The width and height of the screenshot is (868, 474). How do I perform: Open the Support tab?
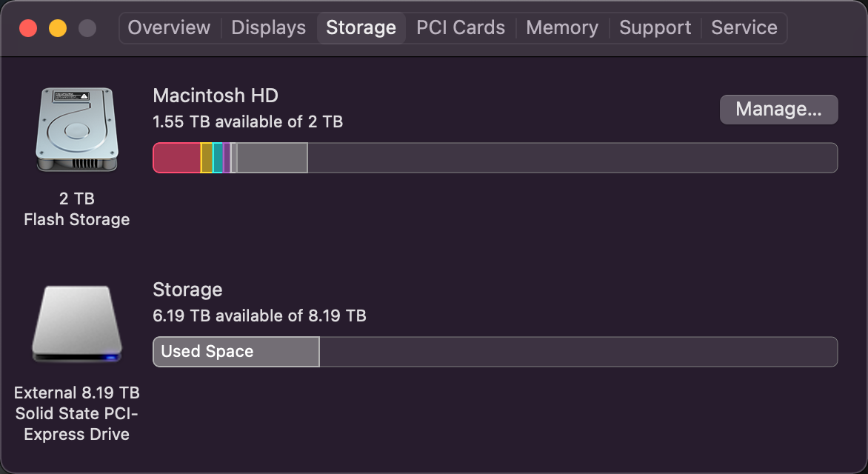(x=655, y=28)
